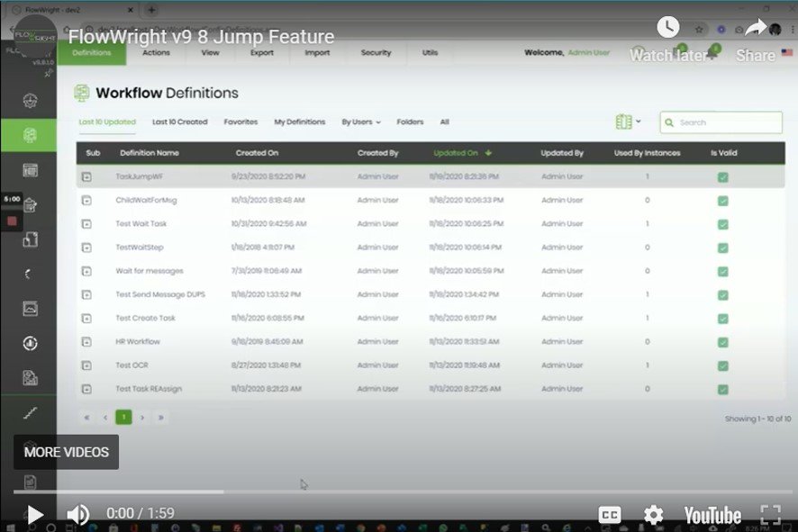Share the video via the arrow icon

coord(756,28)
